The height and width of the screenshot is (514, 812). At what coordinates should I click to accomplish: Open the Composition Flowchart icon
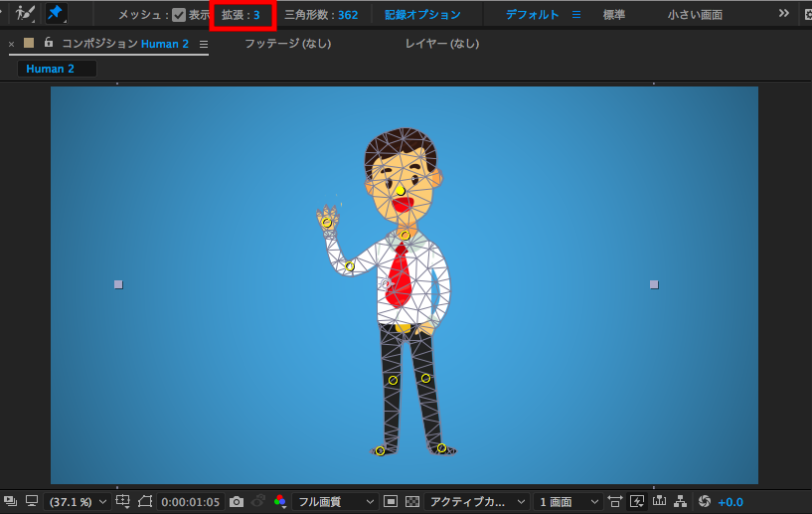point(681,501)
